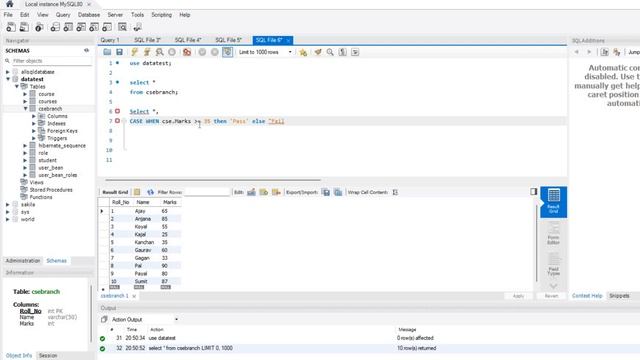
Task: Open the File menu
Action: (x=8, y=15)
